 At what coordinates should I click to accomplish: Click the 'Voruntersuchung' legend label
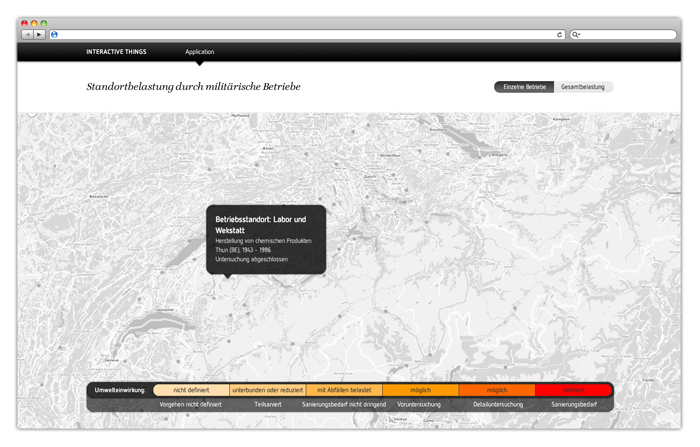(x=419, y=405)
